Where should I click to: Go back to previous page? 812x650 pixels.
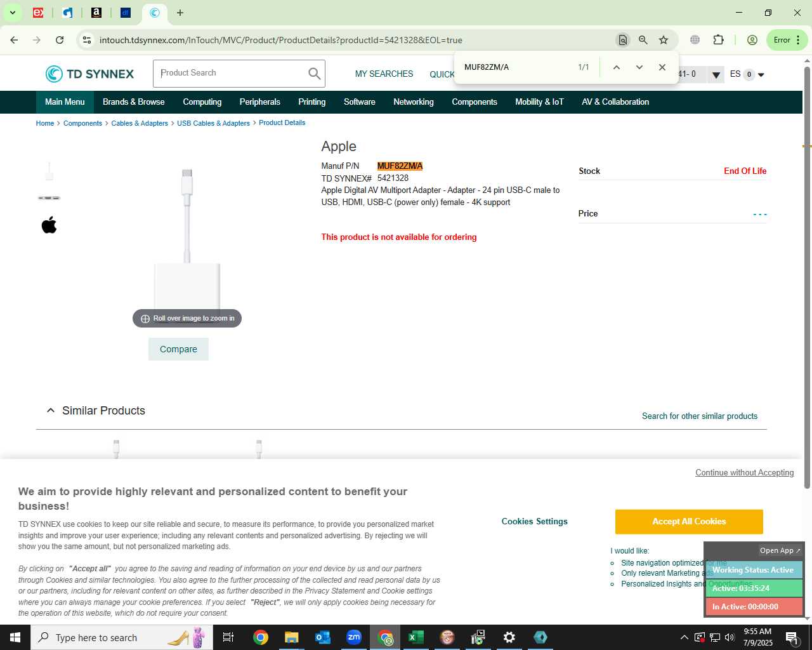tap(14, 40)
